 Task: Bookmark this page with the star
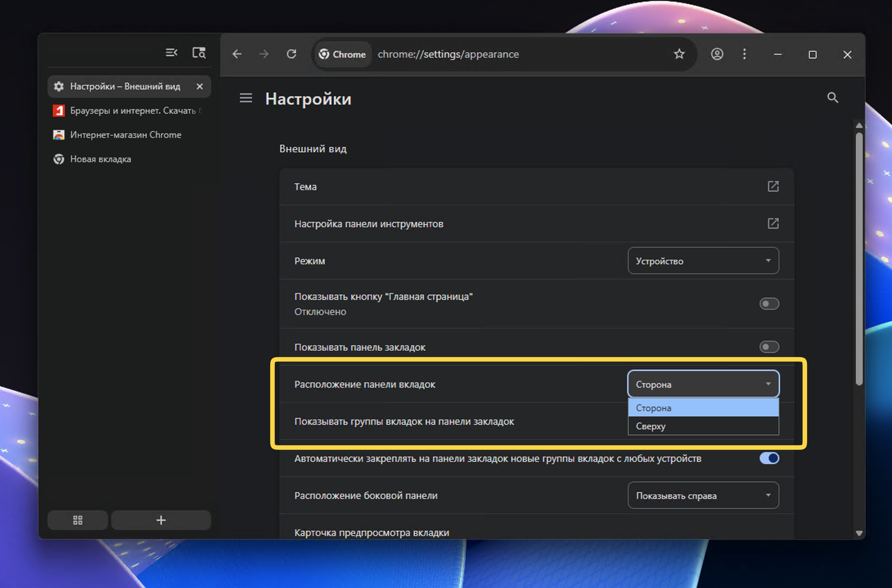tap(679, 54)
